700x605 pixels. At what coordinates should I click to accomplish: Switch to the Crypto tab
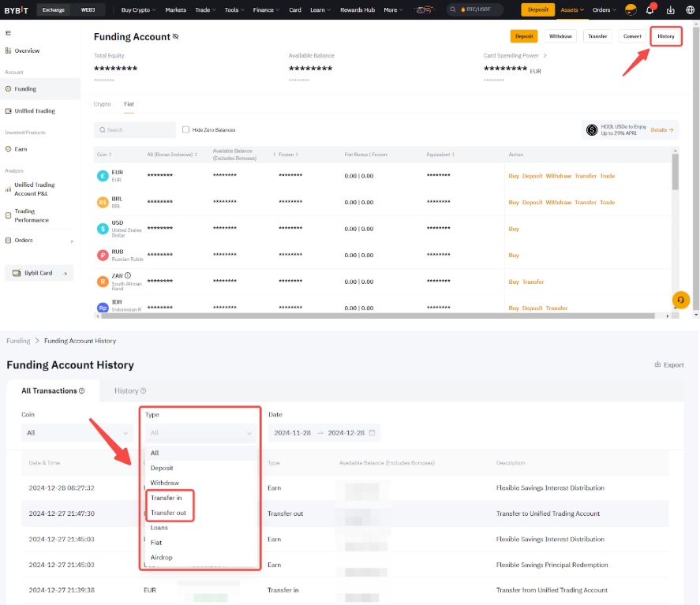(102, 104)
